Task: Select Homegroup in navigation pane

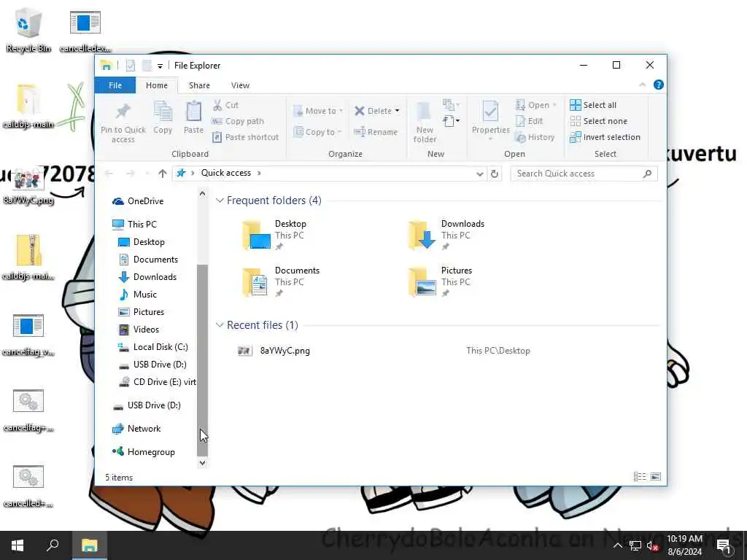Action: 143,452
